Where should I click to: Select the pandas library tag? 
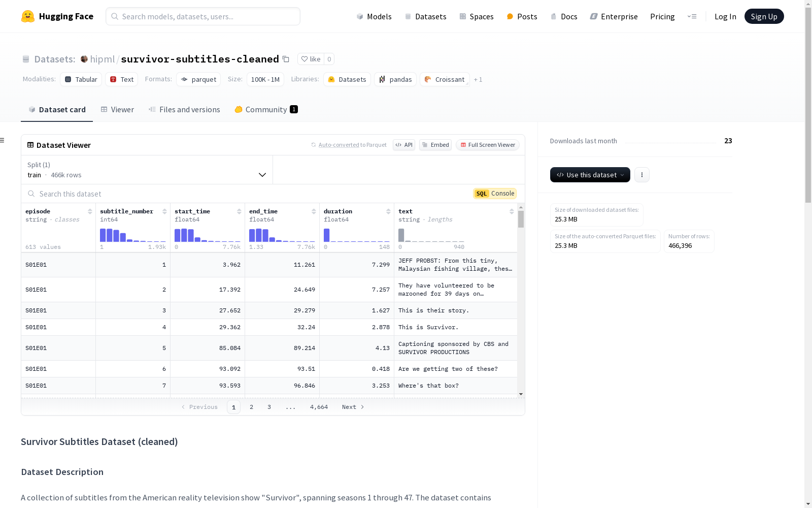point(395,79)
